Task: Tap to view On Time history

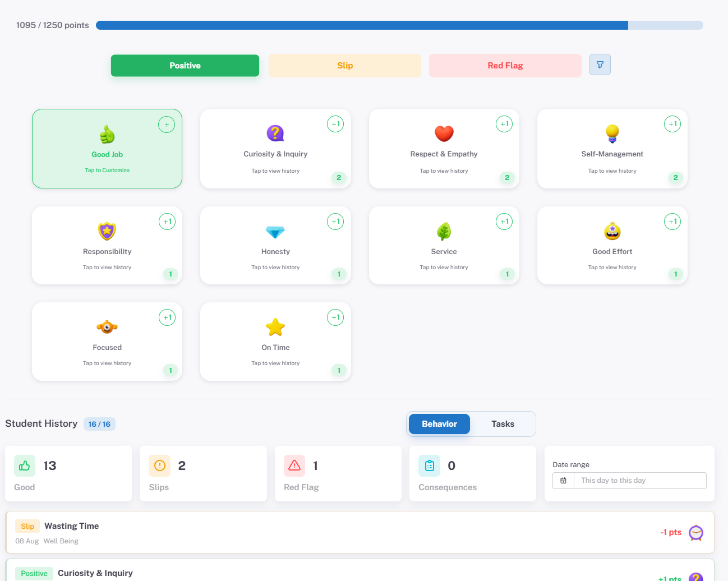Action: [x=275, y=363]
